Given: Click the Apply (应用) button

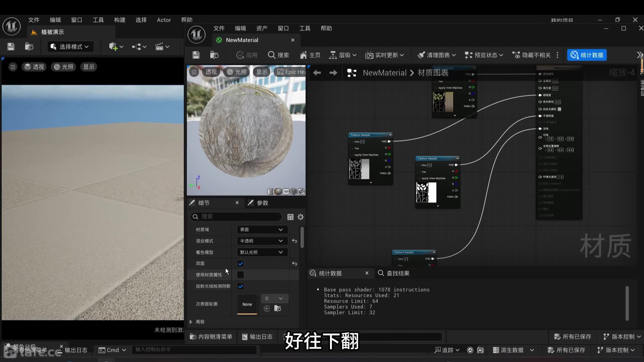Looking at the screenshot, I should tap(247, 55).
